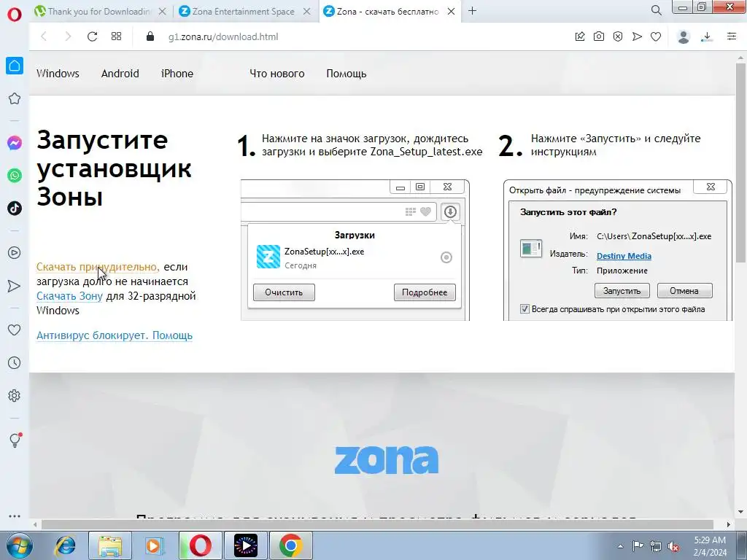Viewport: 747px width, 560px height.
Task: Open sidebar Settings gear
Action: coord(15,396)
